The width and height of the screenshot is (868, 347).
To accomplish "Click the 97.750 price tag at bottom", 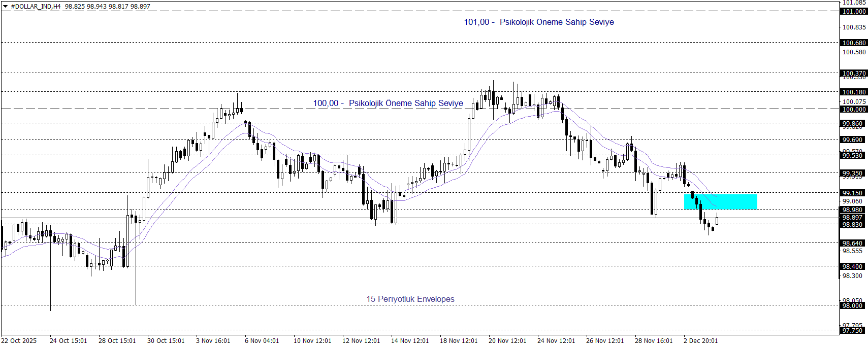I will tap(852, 330).
